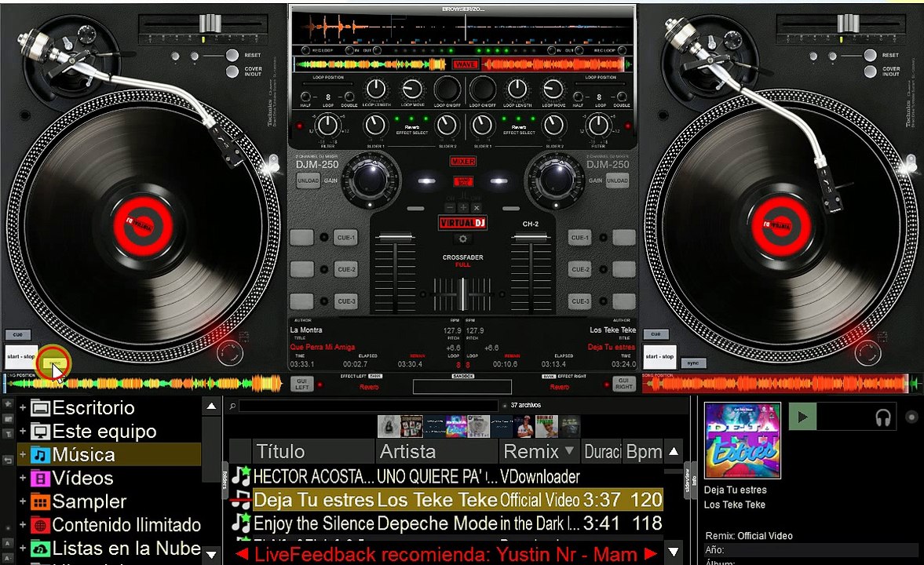
Task: Click the right deck RESET button
Action: tap(870, 56)
